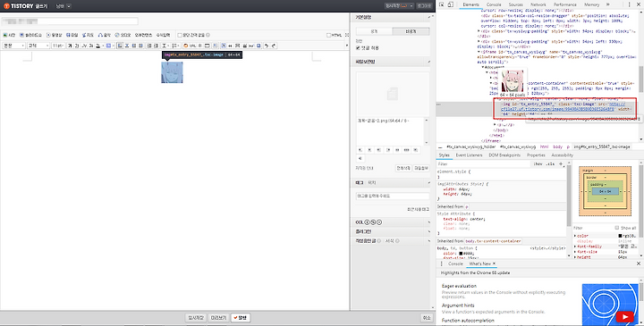Image resolution: width=644 pixels, height=326 pixels.
Task: Apply bold formatting in editor toolbar
Action: coord(70,46)
